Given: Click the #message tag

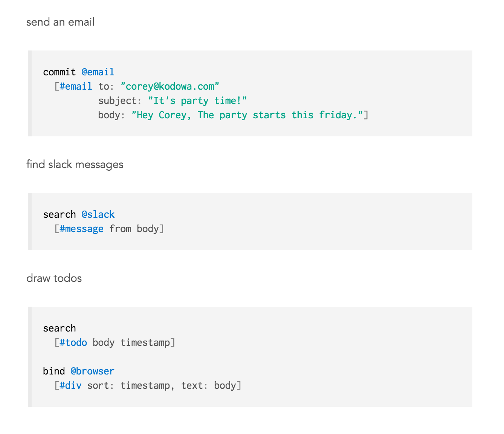Looking at the screenshot, I should click(x=81, y=229).
